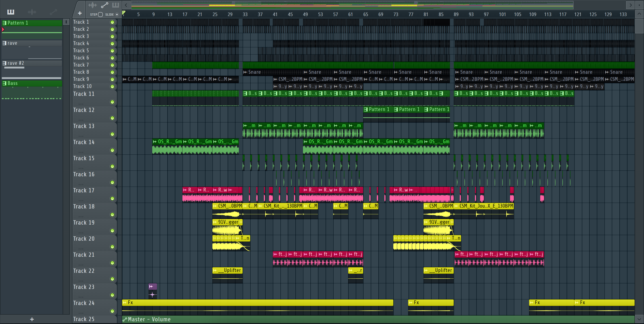Click bar 89 on the timeline ruler
Viewport: 644px width, 324px height.
[x=456, y=15]
